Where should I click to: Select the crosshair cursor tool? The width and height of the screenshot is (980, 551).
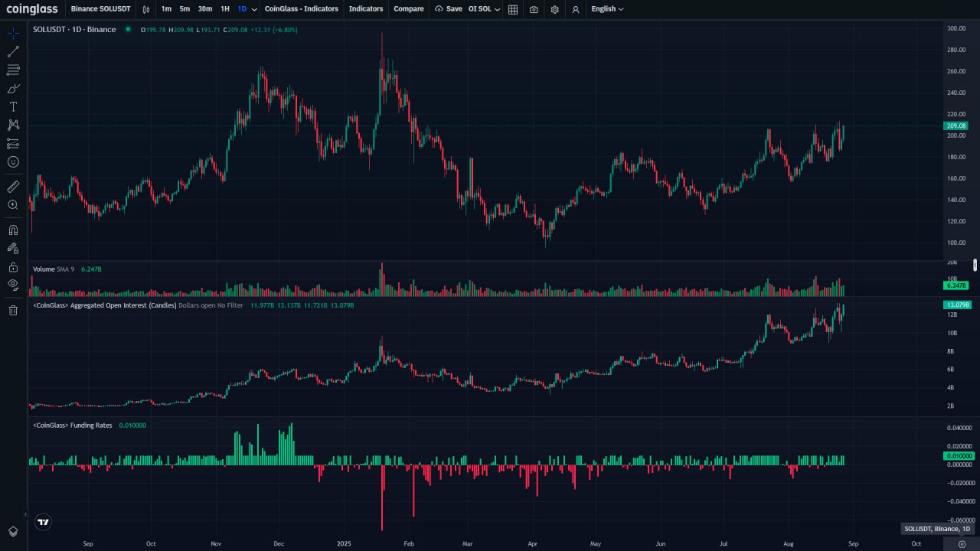[x=13, y=33]
